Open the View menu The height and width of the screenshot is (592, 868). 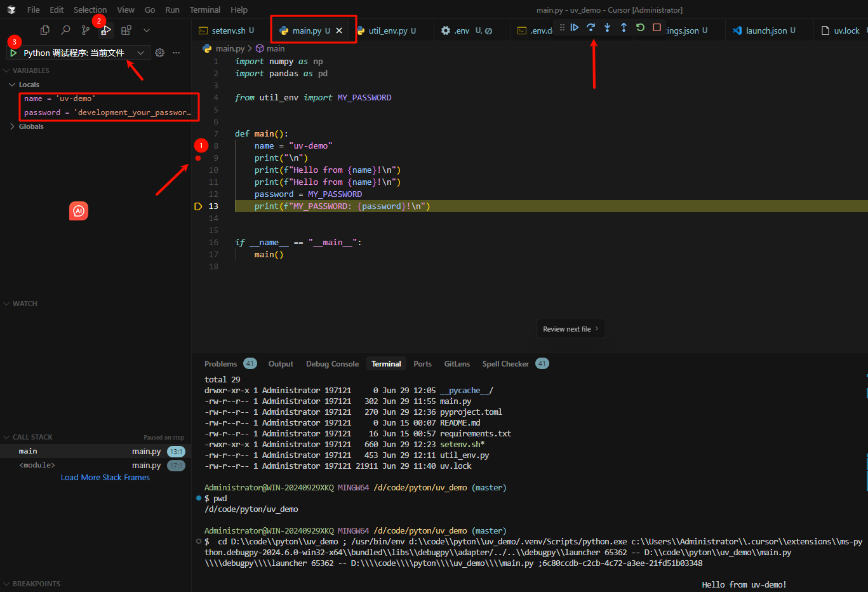click(126, 10)
